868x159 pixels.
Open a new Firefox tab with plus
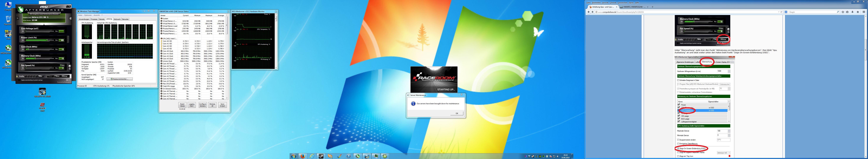[x=653, y=7]
